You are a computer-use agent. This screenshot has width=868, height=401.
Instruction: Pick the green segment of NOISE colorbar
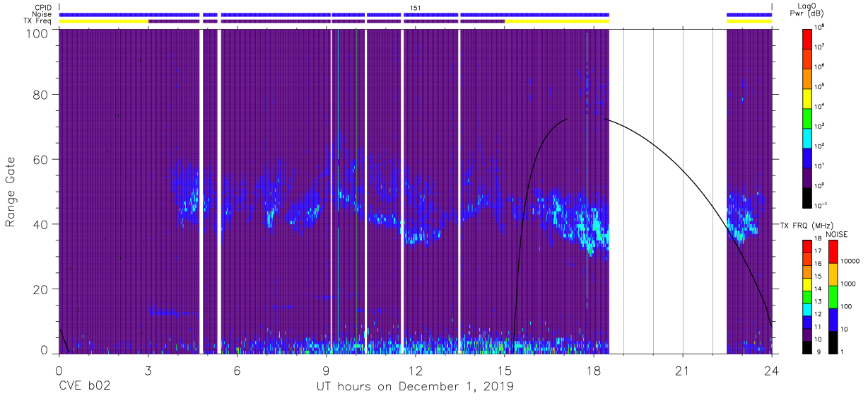(x=833, y=296)
